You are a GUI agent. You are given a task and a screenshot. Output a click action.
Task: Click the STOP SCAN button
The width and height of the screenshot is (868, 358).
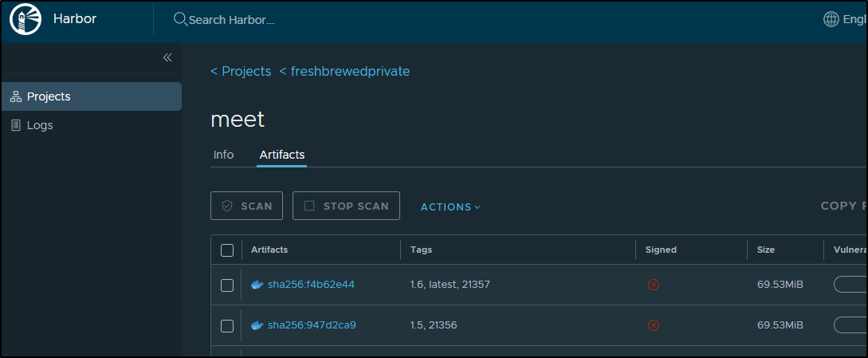pos(346,206)
